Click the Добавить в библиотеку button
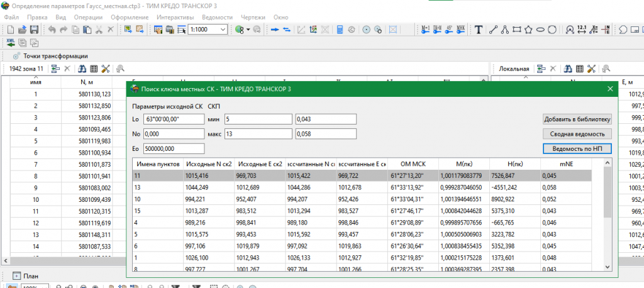This screenshot has width=644, height=288. (x=577, y=119)
